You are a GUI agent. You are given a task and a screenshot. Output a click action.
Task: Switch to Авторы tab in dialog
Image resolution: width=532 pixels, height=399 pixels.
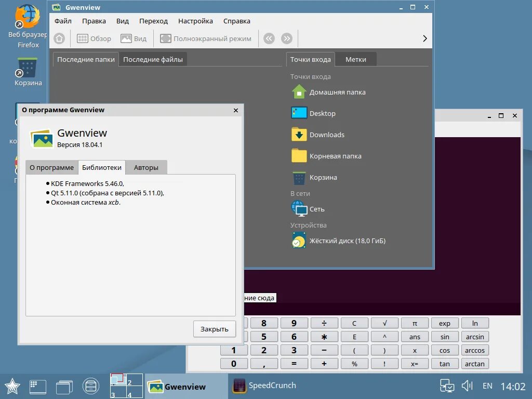click(x=146, y=168)
